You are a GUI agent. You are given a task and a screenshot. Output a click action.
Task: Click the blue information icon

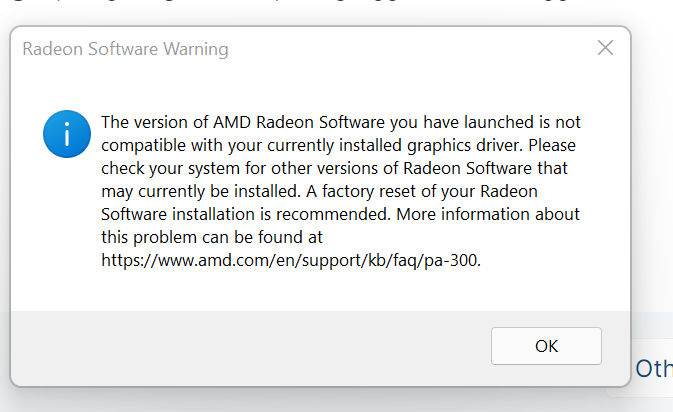[x=67, y=133]
